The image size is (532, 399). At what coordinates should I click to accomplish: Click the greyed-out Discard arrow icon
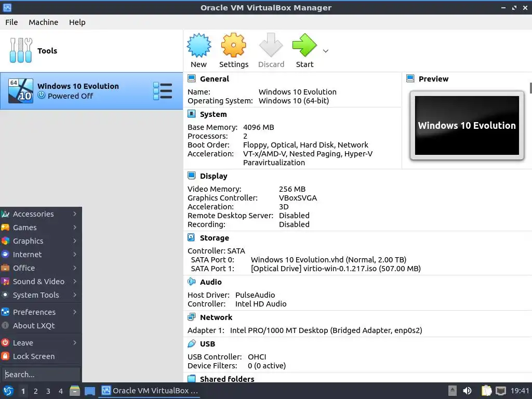(271, 45)
